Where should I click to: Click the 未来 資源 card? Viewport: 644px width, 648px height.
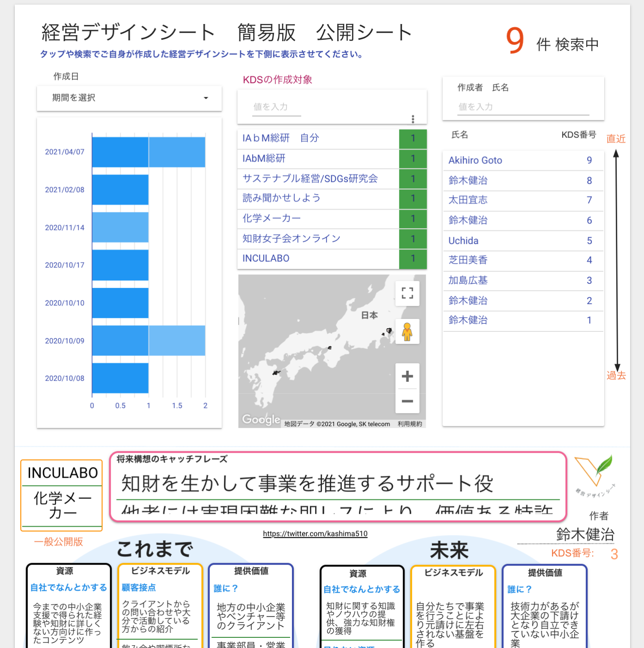[x=362, y=607]
